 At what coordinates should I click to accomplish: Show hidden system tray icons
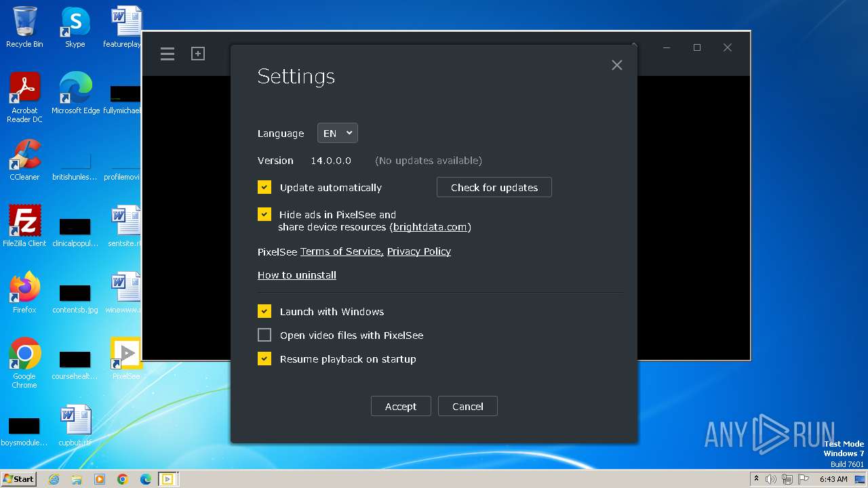tap(756, 479)
